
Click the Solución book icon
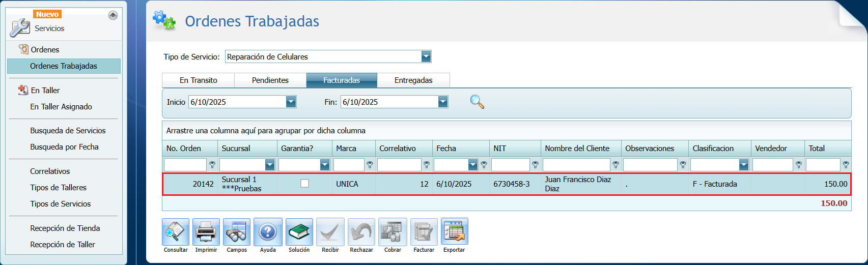click(299, 232)
